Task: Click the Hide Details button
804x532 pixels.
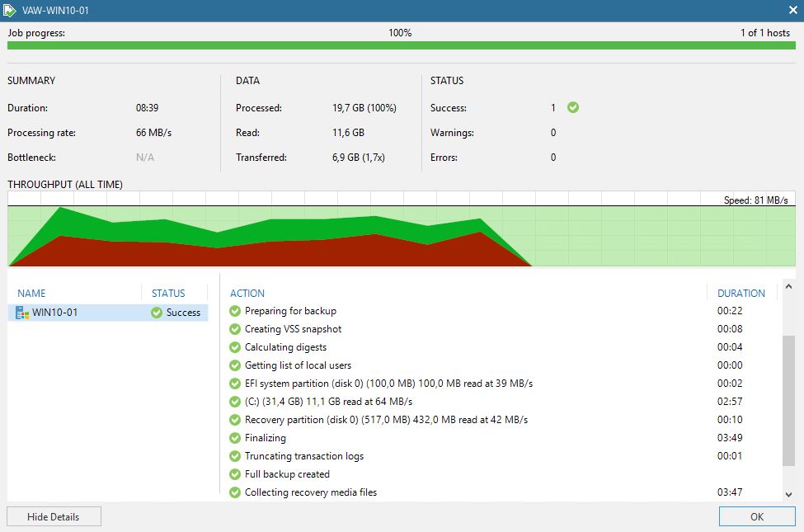Action: pyautogui.click(x=54, y=516)
